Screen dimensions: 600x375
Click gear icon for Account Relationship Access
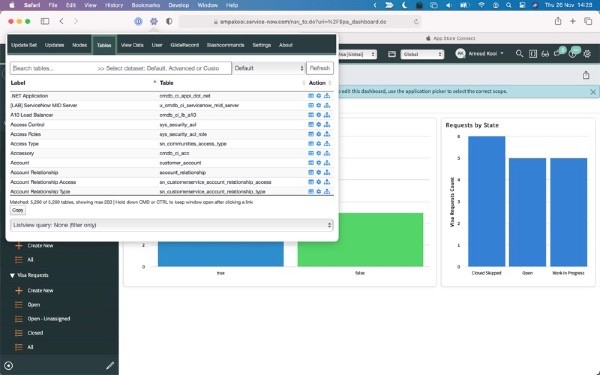click(x=318, y=182)
